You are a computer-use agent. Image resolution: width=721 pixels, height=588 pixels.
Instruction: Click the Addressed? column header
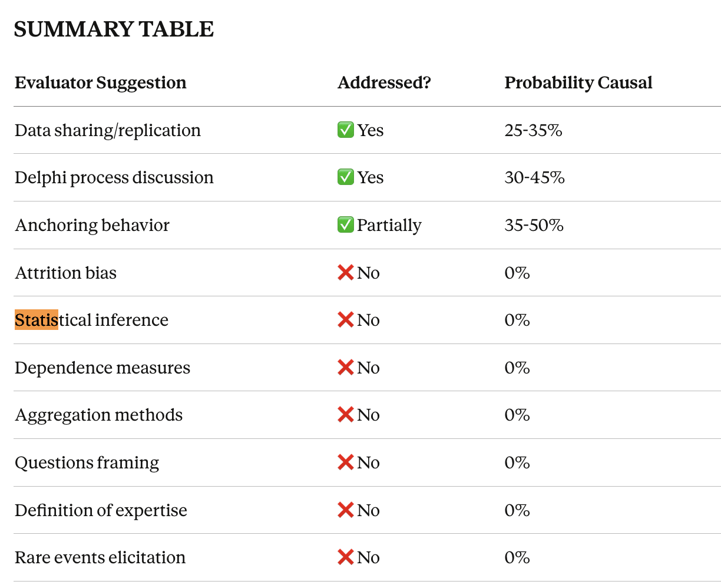tap(384, 83)
